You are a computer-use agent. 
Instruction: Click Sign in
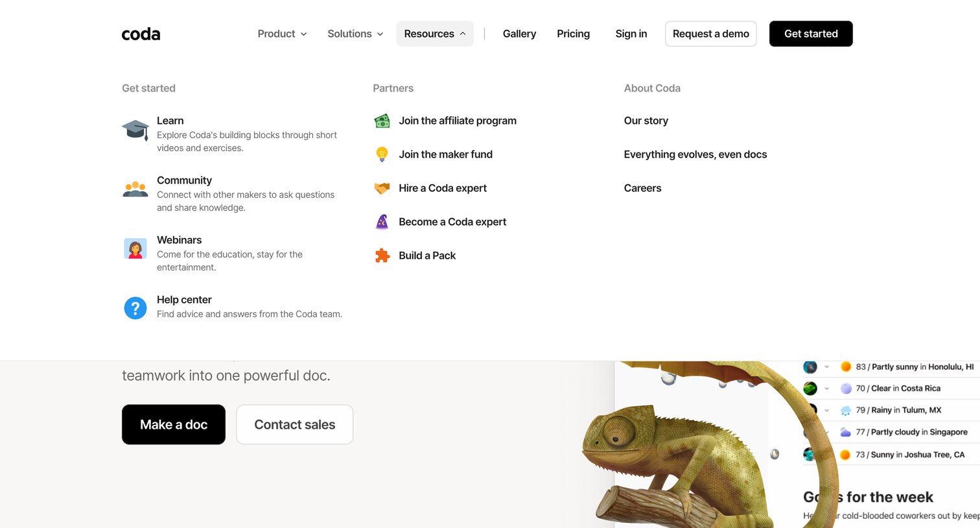click(x=631, y=34)
